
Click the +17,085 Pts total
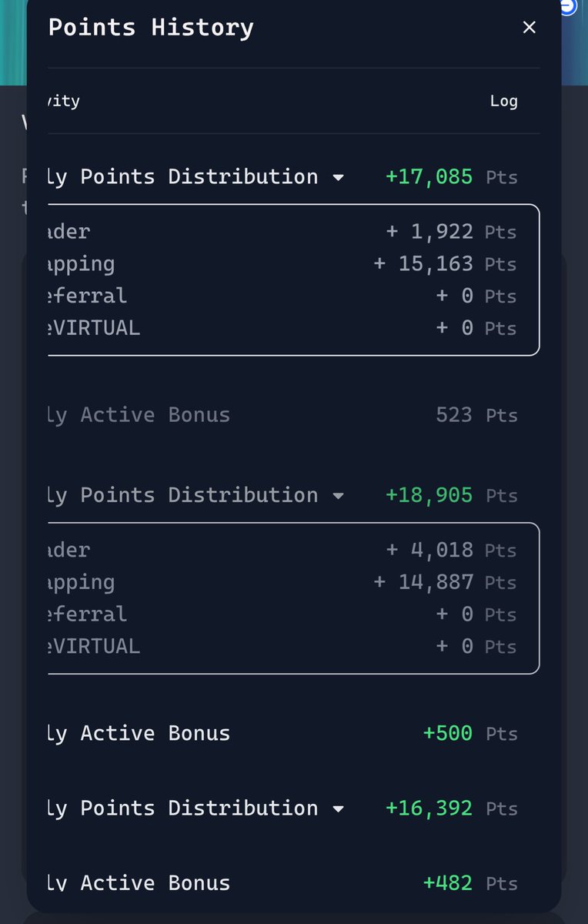[x=452, y=177]
